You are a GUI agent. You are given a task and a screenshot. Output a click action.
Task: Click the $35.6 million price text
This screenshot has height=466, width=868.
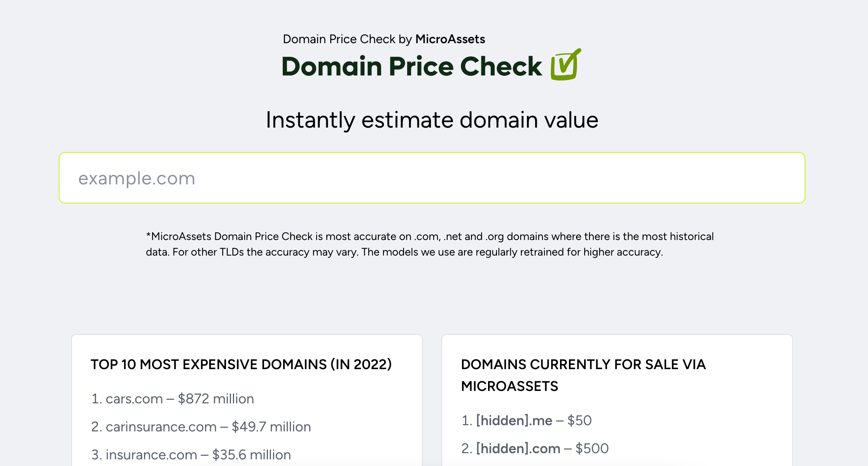[252, 455]
